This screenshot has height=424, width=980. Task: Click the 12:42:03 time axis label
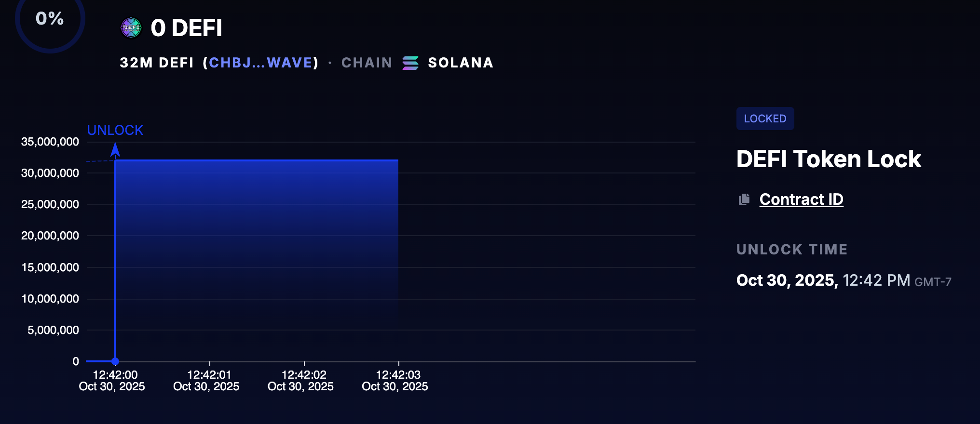[x=395, y=381]
